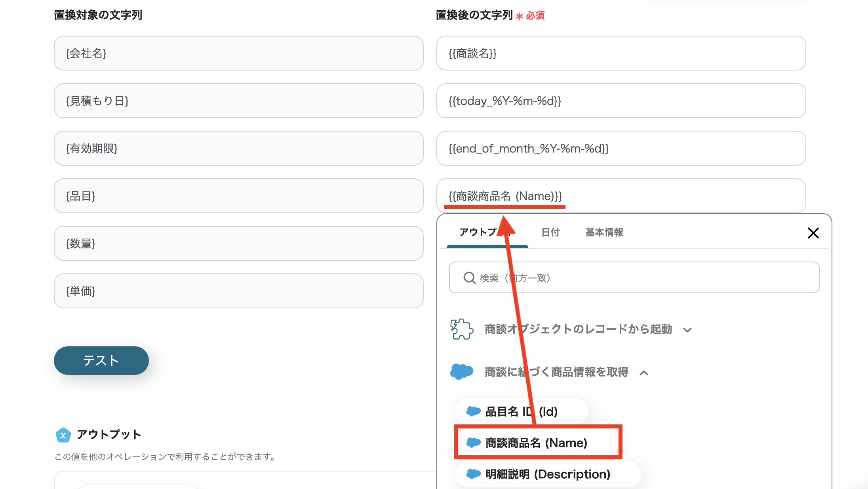Click the cloud icon next to 商談商品名 (Name)
The height and width of the screenshot is (489, 868).
[x=474, y=443]
